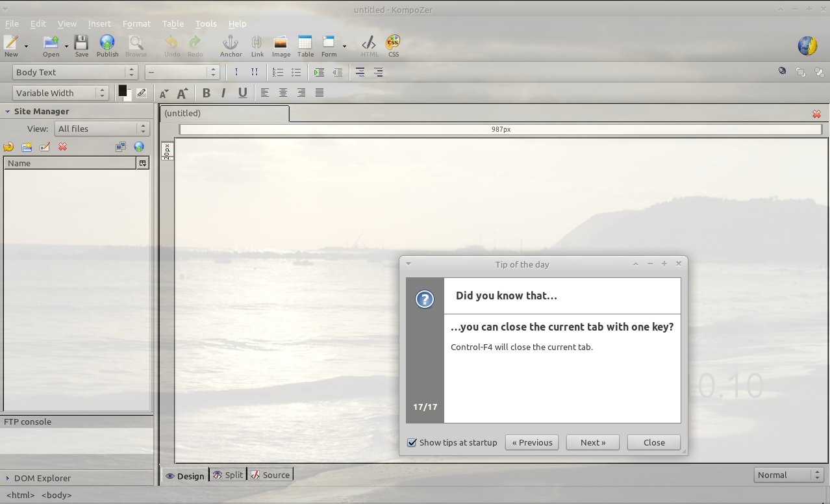
Task: Click the Next » button in tips
Action: click(x=592, y=443)
